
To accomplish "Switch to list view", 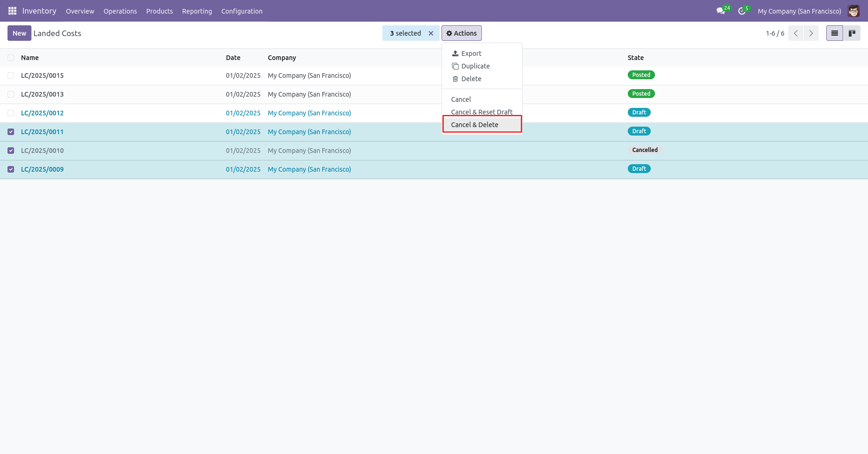I will pyautogui.click(x=835, y=33).
